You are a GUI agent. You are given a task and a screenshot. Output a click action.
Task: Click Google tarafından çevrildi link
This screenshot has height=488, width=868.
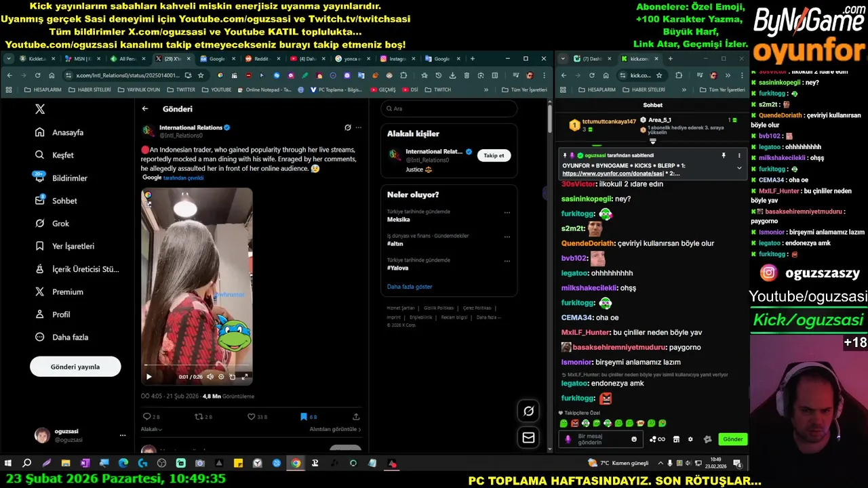click(173, 178)
